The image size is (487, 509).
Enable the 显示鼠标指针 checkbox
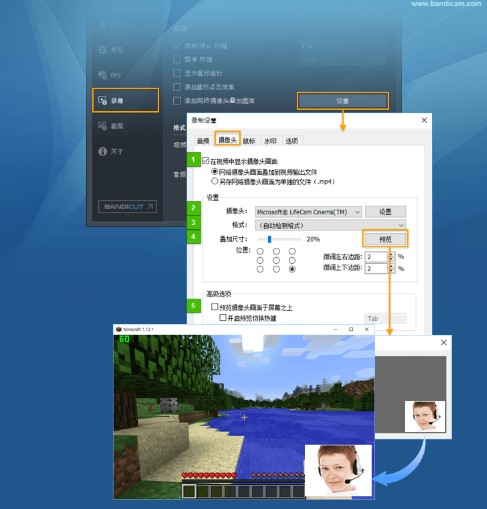[x=177, y=73]
